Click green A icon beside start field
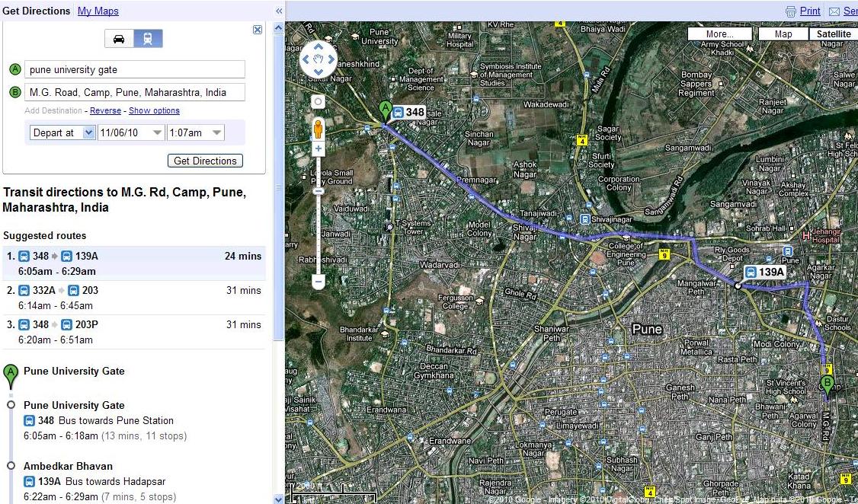The image size is (858, 504). click(x=15, y=69)
